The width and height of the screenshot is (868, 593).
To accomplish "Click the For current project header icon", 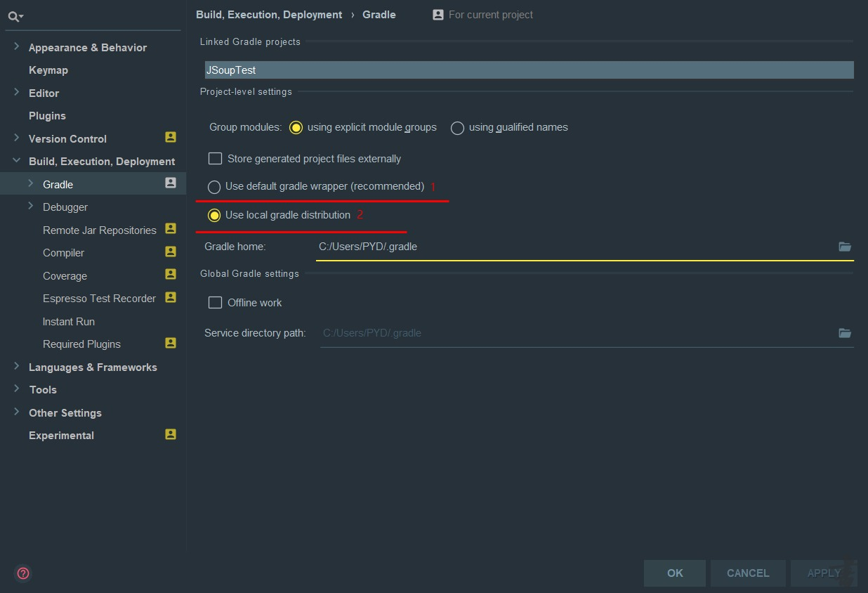I will (x=438, y=14).
